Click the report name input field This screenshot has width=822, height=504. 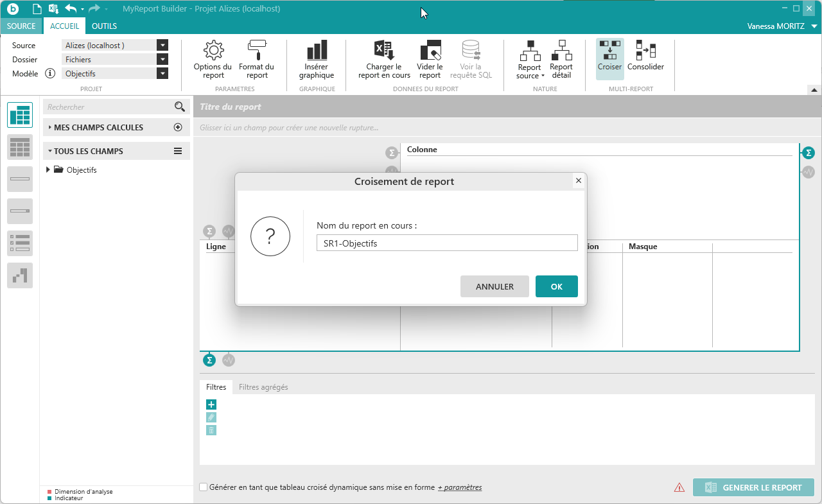[x=447, y=243]
